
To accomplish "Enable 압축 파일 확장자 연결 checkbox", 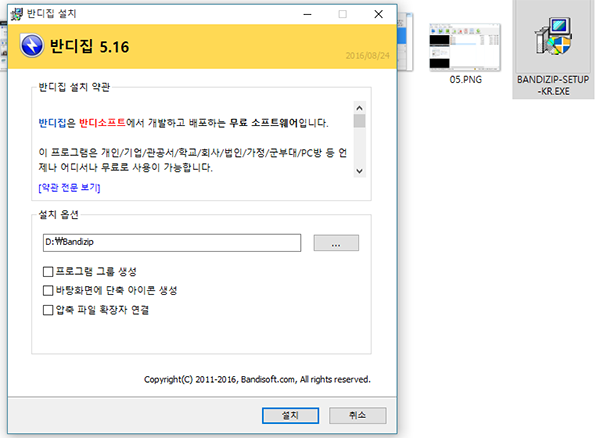I will point(48,310).
